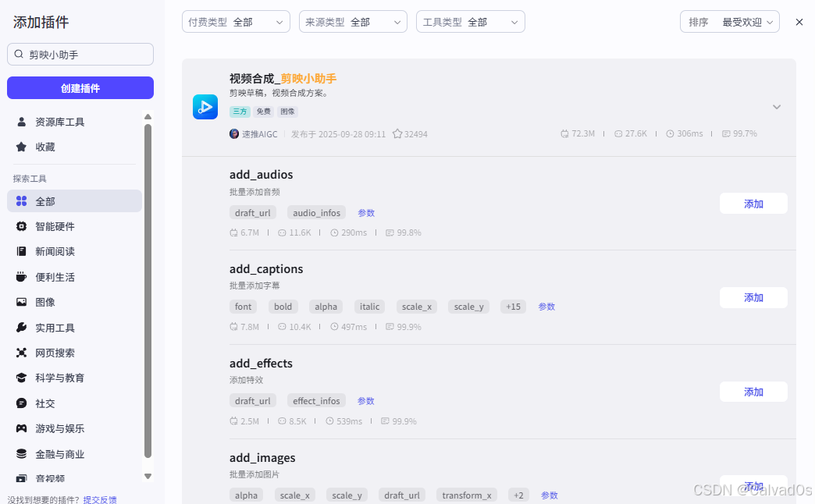Click the 创建插件 button
The height and width of the screenshot is (504, 815).
pos(80,88)
